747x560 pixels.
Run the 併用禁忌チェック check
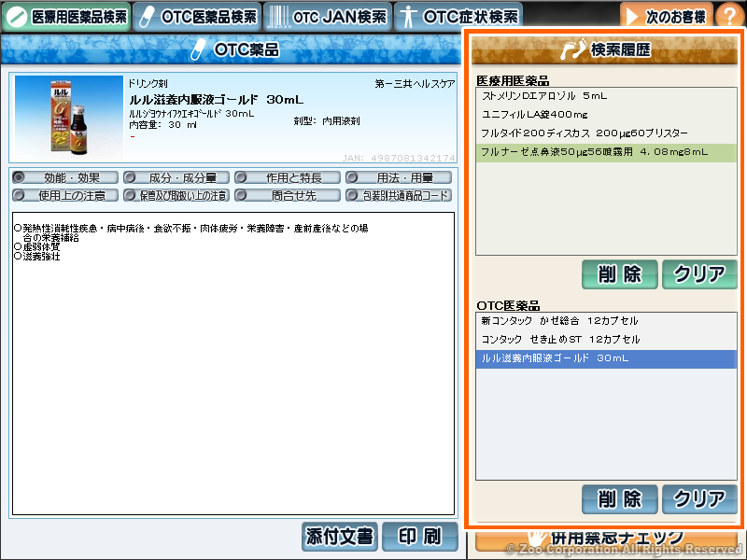coord(606,539)
